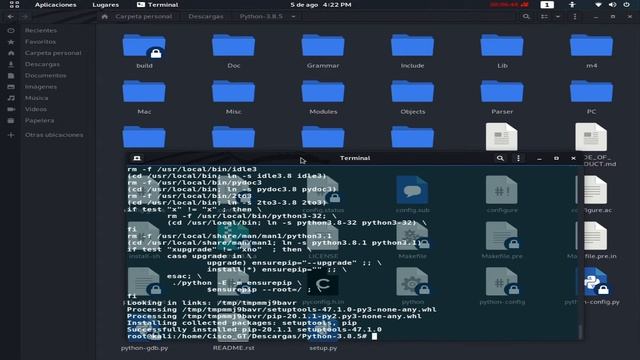Screen dimensions: 640x360
Task: Open view options dropdown arrow in file manager
Action: (558, 17)
